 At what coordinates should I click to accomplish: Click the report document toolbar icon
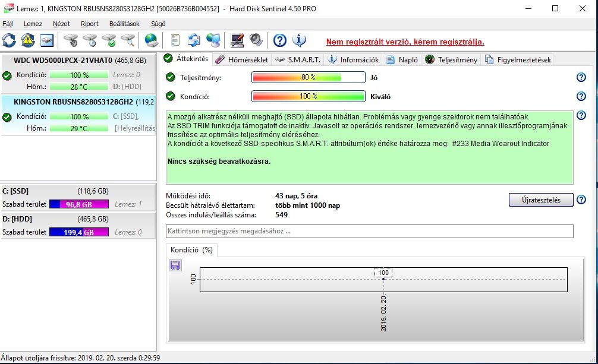coord(175,40)
